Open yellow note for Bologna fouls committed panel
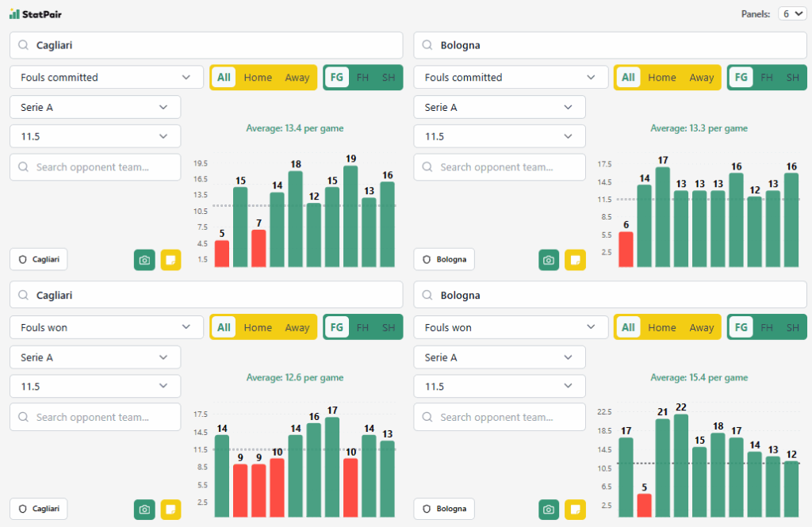This screenshot has height=527, width=812. [575, 260]
